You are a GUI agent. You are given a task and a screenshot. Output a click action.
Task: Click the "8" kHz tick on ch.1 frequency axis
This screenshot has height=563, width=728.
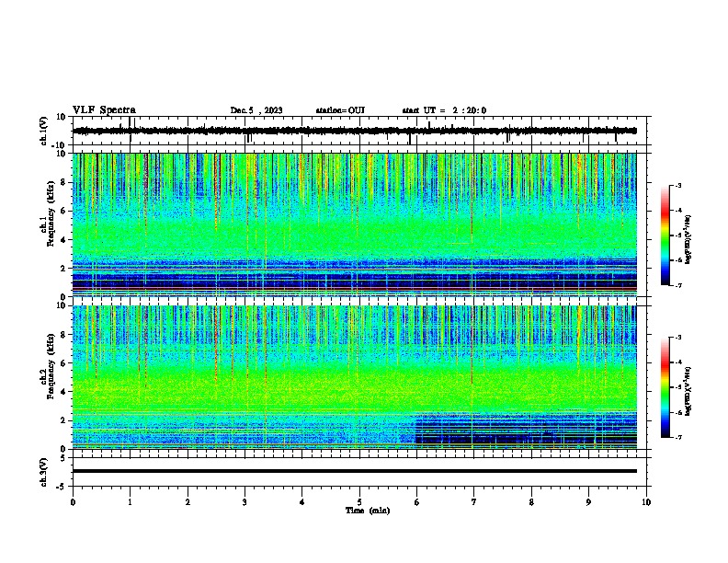64,182
